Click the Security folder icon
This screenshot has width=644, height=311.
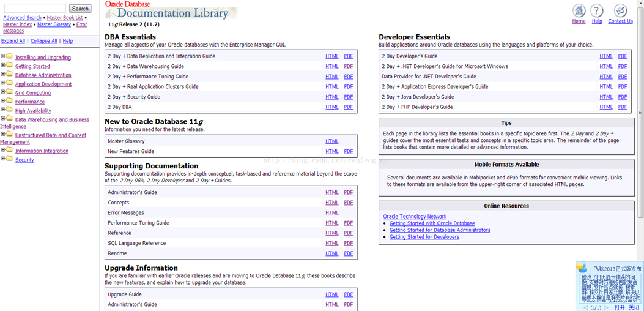pyautogui.click(x=9, y=159)
